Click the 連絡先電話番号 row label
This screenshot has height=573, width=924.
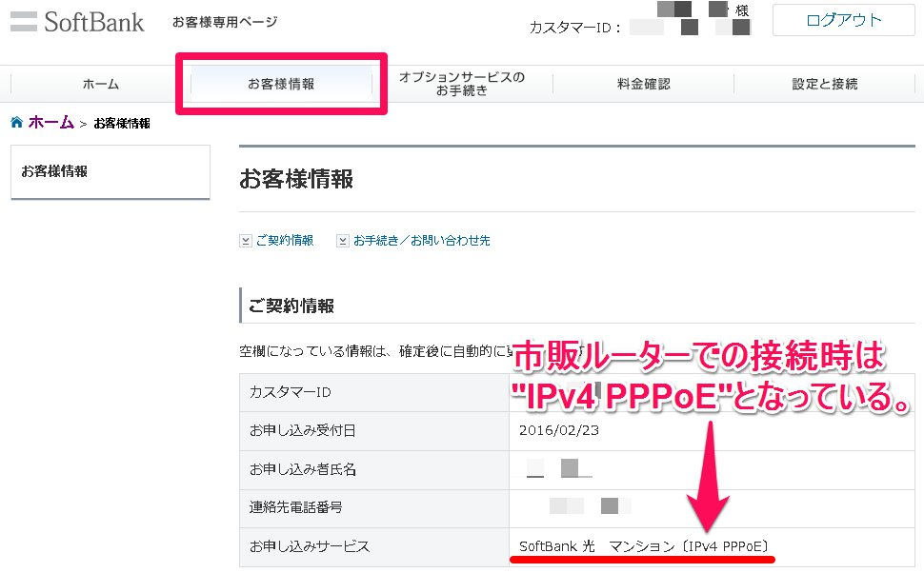click(296, 507)
